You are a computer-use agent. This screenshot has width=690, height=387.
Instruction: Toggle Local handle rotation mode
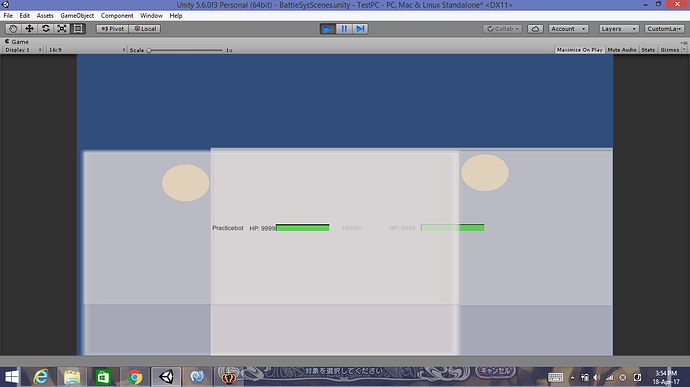click(145, 29)
